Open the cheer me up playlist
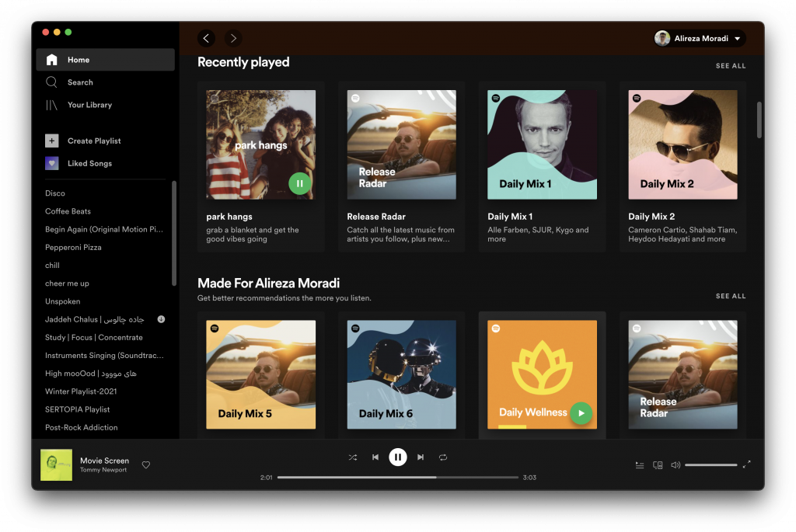 point(67,283)
